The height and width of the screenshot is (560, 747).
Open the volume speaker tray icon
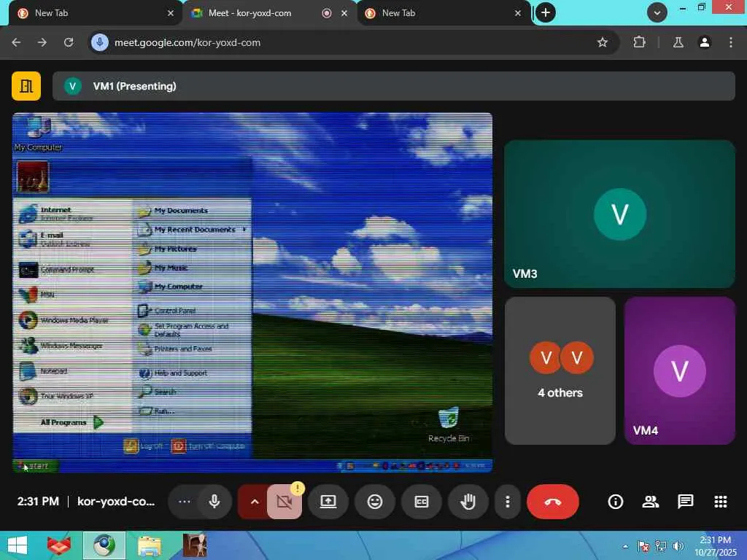point(678,546)
